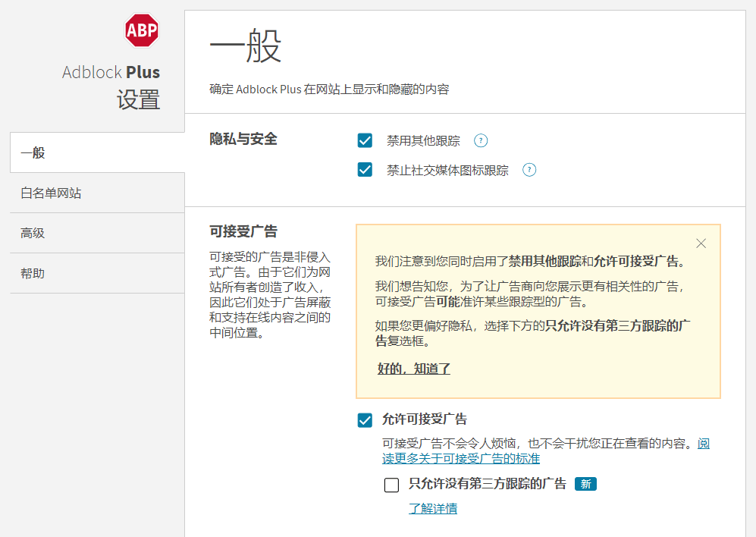The image size is (756, 537).
Task: Toggle 禁用其他跟踪 checkbox
Action: click(365, 140)
